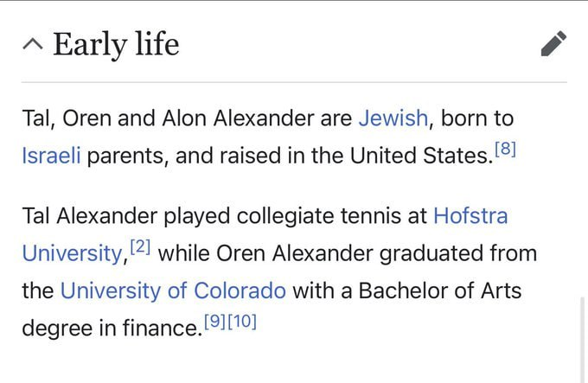588x383 pixels.
Task: Jump to footnote [9]
Action: pyautogui.click(x=214, y=322)
